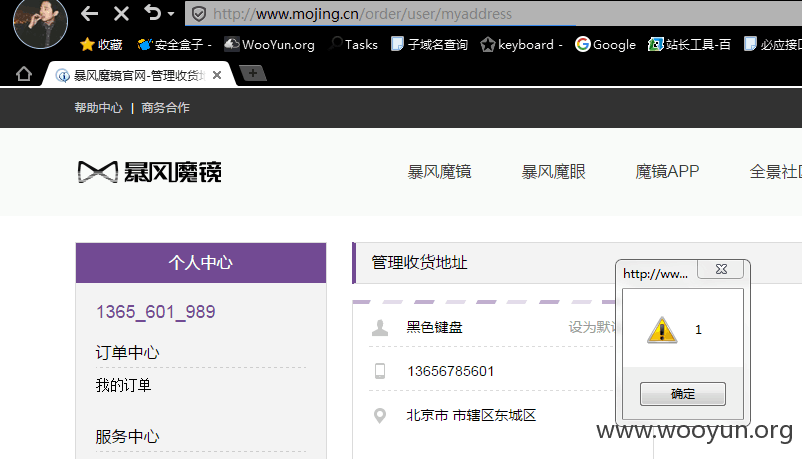
Task: Click the user avatar picture
Action: tap(40, 23)
